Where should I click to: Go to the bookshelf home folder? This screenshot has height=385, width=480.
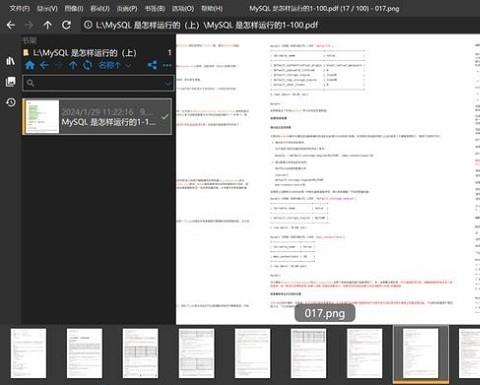point(30,65)
